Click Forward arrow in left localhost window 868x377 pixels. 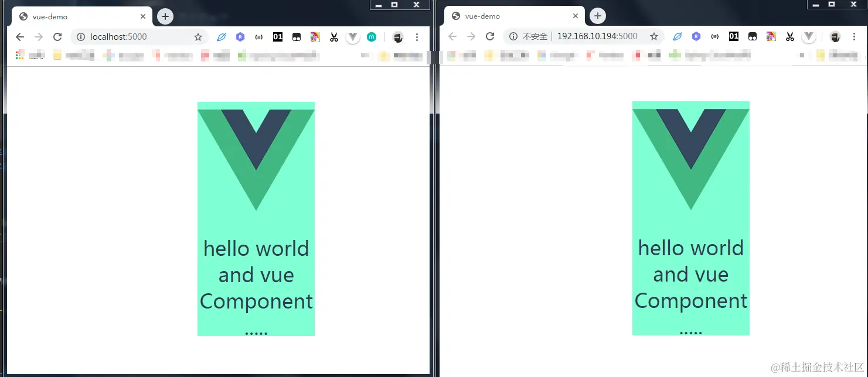click(x=39, y=37)
